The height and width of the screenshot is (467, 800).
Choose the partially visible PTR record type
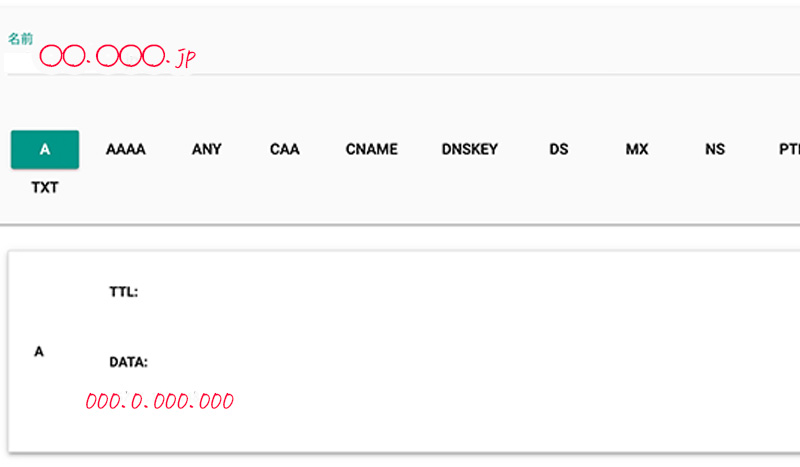click(x=789, y=150)
